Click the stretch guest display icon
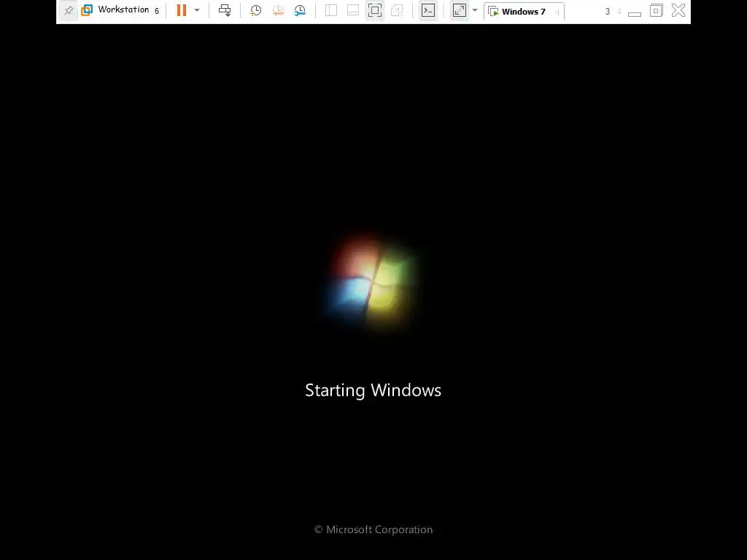This screenshot has height=560, width=747. click(460, 10)
